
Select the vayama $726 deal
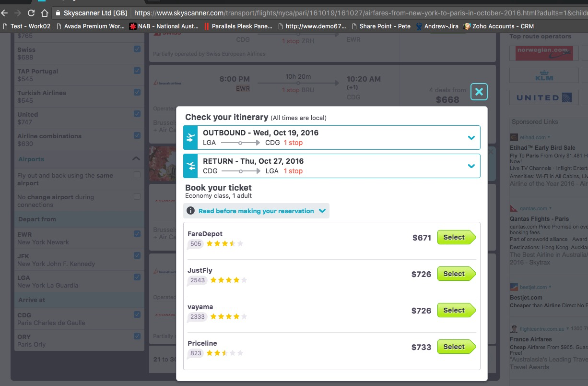(456, 310)
